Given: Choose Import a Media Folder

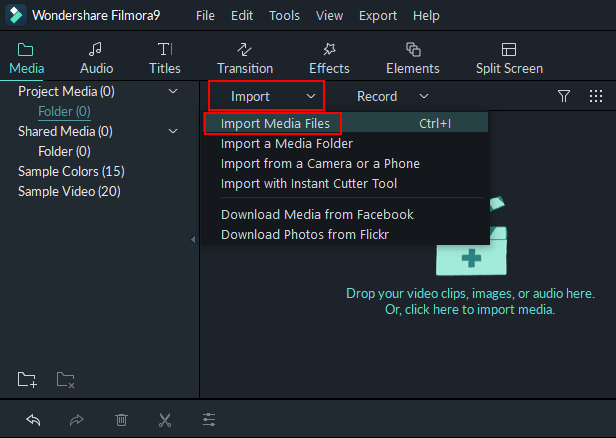Looking at the screenshot, I should pyautogui.click(x=346, y=143).
